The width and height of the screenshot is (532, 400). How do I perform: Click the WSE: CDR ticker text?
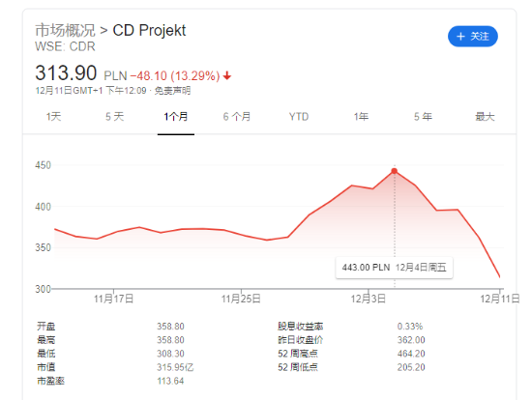tap(65, 46)
